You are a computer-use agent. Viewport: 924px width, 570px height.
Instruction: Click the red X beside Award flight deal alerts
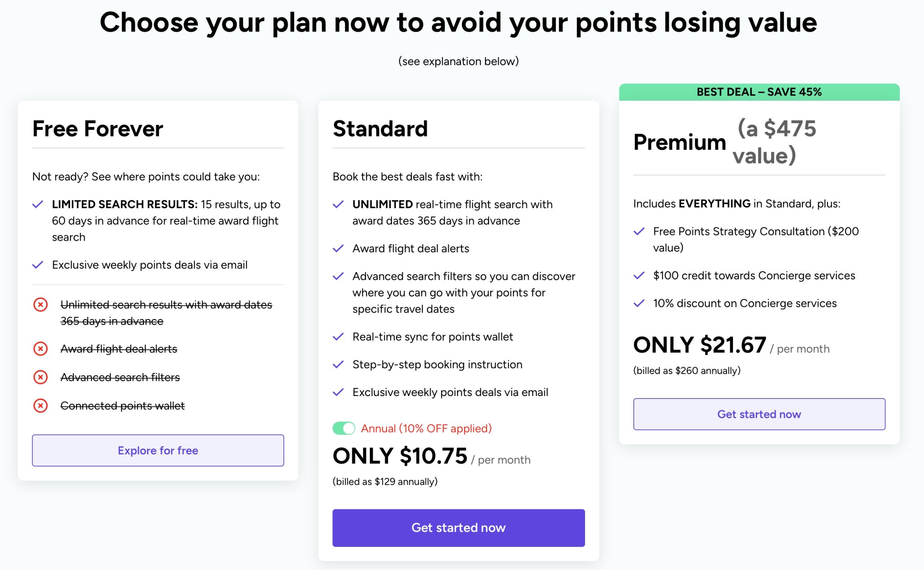pyautogui.click(x=40, y=348)
